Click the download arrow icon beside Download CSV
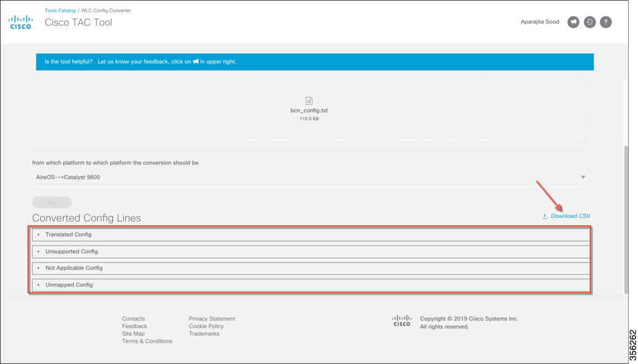The width and height of the screenshot is (638, 364). click(544, 216)
